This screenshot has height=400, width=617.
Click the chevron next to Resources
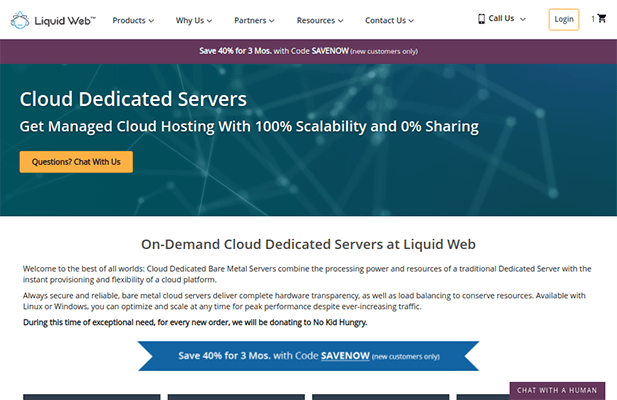pyautogui.click(x=341, y=21)
